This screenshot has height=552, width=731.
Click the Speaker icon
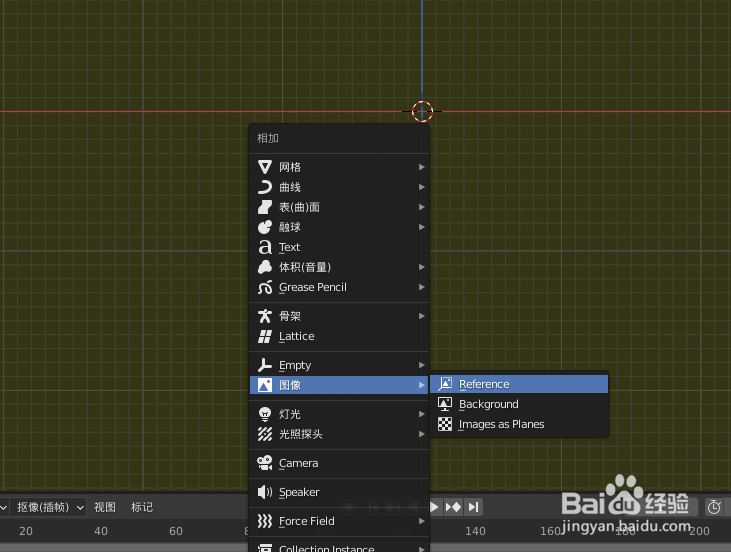pyautogui.click(x=265, y=492)
